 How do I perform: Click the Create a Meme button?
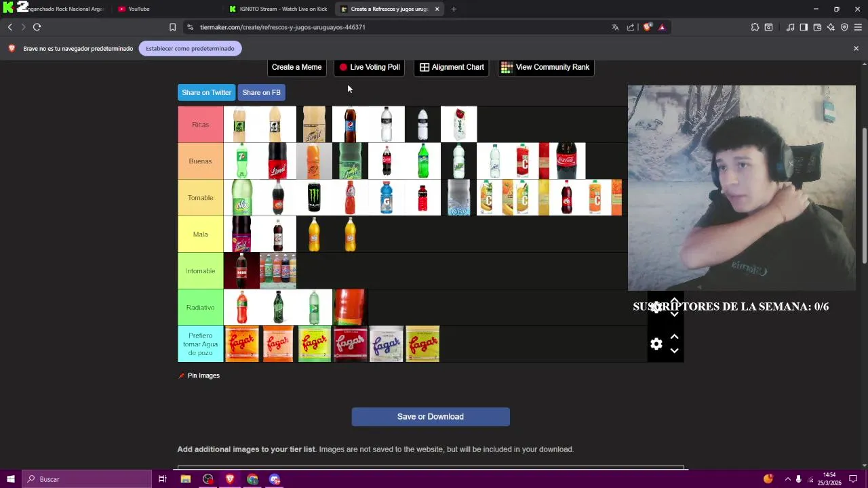(x=296, y=67)
